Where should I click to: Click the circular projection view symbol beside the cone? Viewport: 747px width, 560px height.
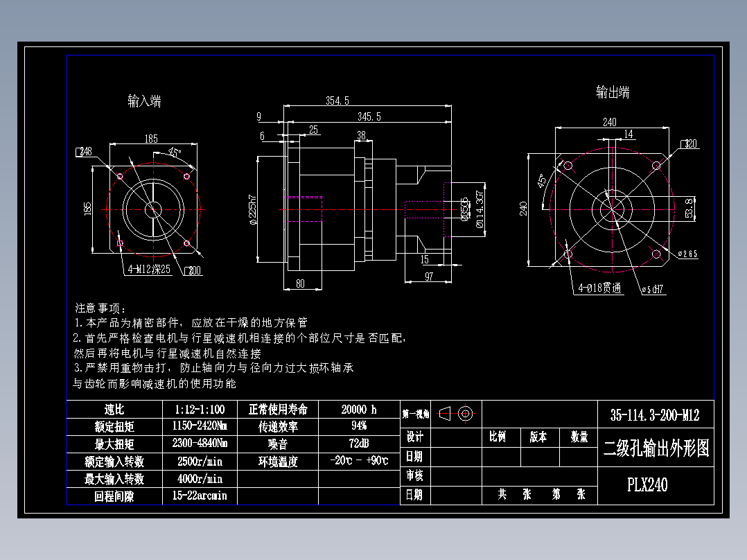(466, 413)
